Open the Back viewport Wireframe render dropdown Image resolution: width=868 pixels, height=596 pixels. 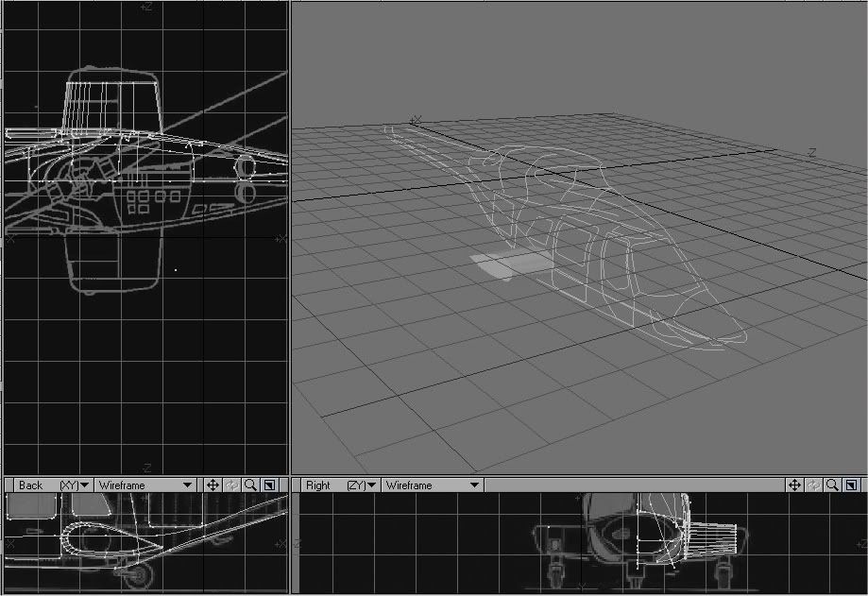[x=145, y=485]
